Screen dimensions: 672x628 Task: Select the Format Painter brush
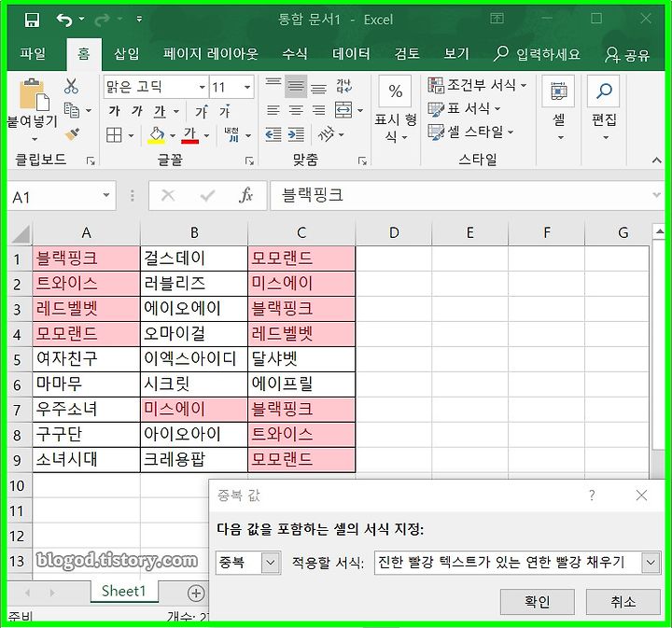click(73, 134)
